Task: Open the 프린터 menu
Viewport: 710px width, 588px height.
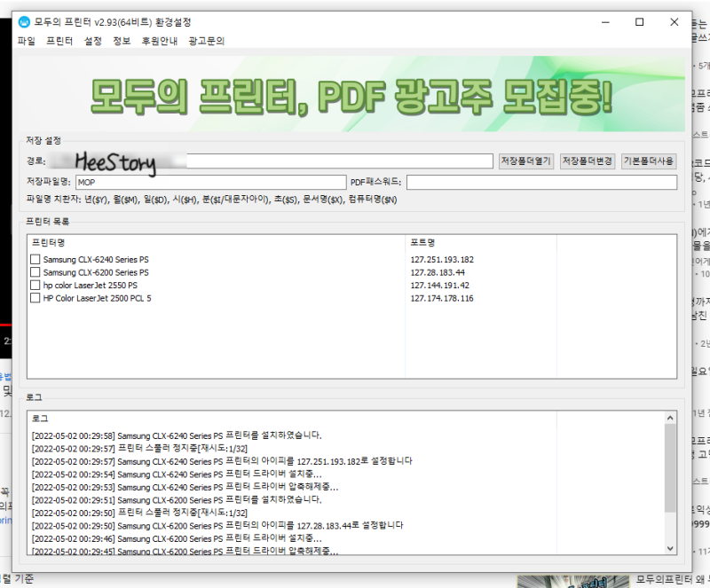Action: pyautogui.click(x=59, y=41)
